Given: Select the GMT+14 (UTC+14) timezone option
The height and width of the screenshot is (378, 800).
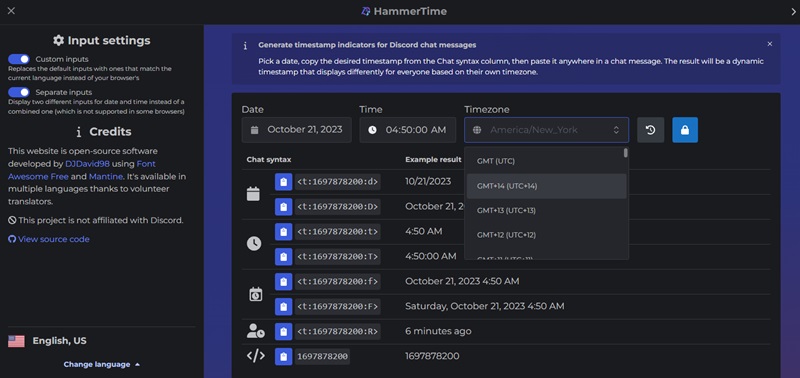Looking at the screenshot, I should tap(546, 186).
